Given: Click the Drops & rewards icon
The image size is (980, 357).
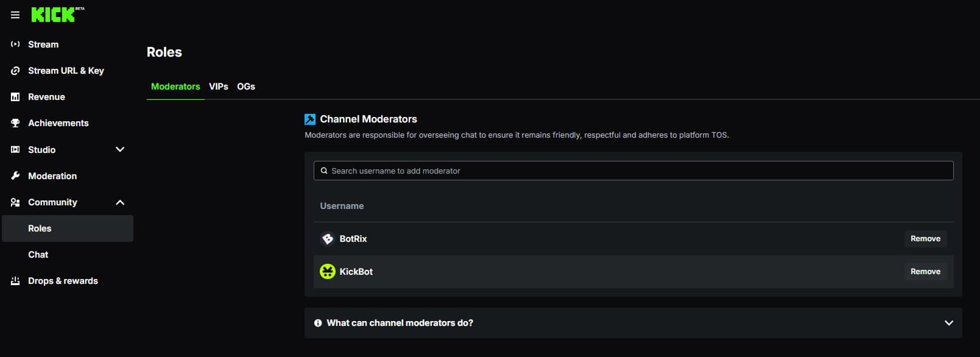Looking at the screenshot, I should pos(15,281).
